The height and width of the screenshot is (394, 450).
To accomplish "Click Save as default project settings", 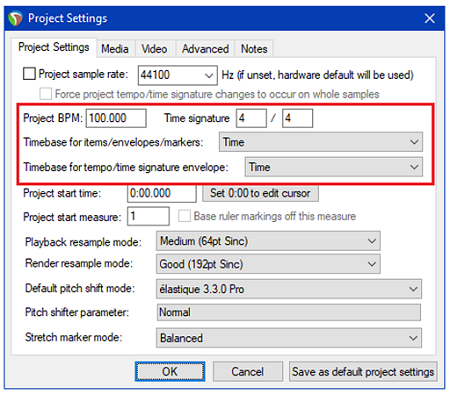I will (x=363, y=372).
